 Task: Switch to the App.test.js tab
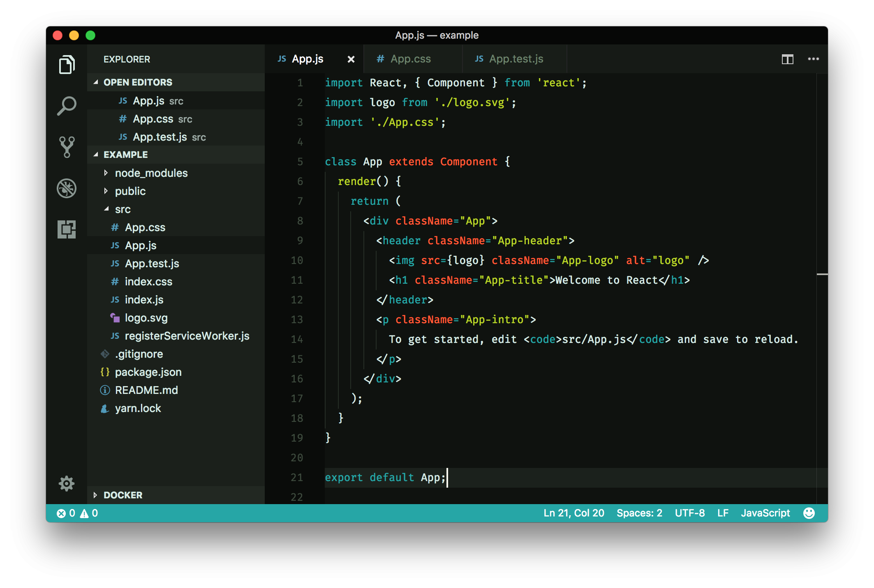(x=514, y=59)
